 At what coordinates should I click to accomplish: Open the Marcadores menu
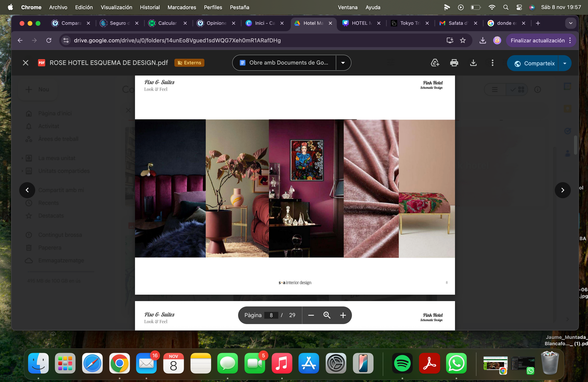coord(182,7)
